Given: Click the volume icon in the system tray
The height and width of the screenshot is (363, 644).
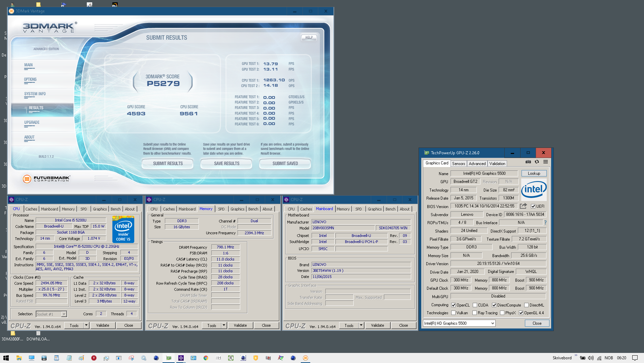Looking at the screenshot, I should point(591,358).
